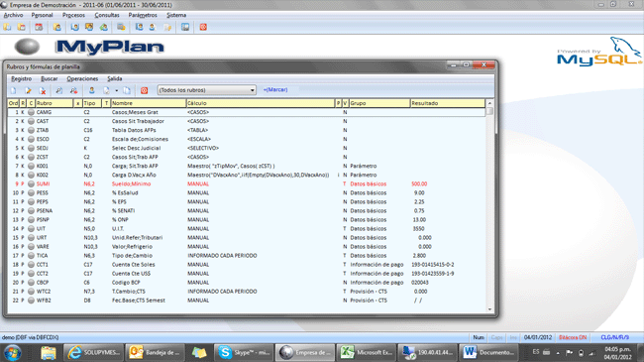Screen dimensions: 644x362
Task: Select the row named Sueldo;Mínimo
Action: [247, 183]
